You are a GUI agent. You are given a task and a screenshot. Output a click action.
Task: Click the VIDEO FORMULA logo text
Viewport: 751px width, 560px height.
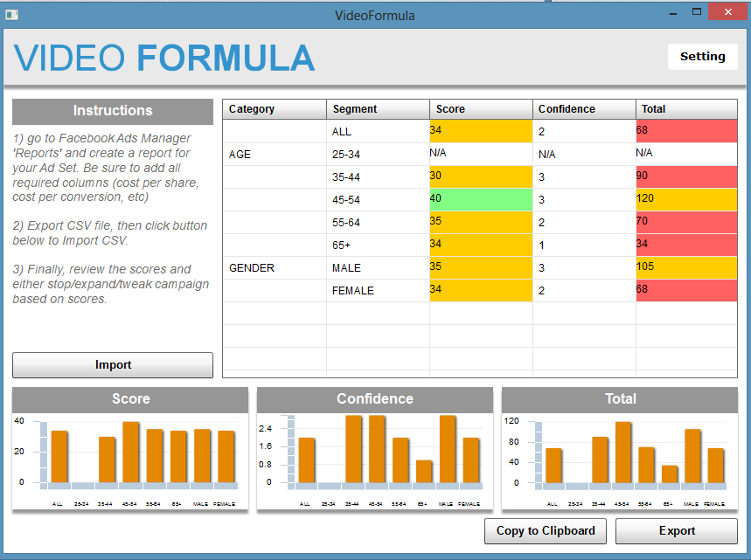163,58
